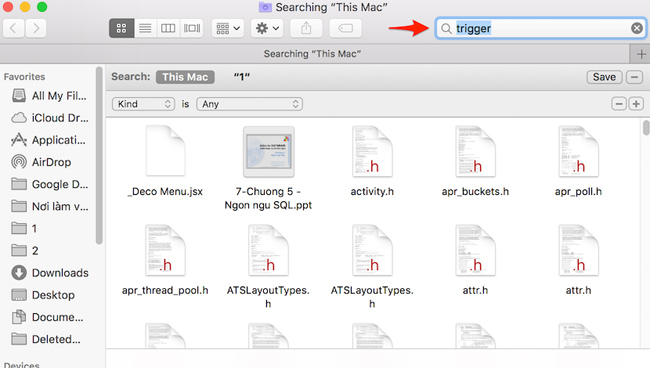
Task: Open the Any kind value dropdown
Action: click(x=250, y=104)
